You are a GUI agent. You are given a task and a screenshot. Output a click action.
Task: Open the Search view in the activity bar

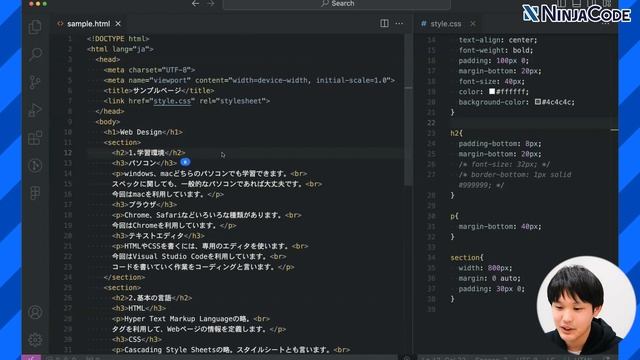click(x=35, y=54)
